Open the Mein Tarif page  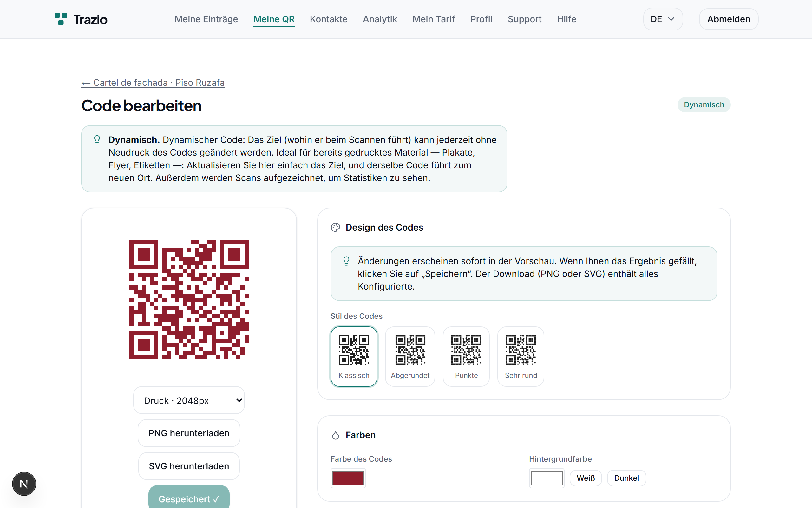click(434, 19)
